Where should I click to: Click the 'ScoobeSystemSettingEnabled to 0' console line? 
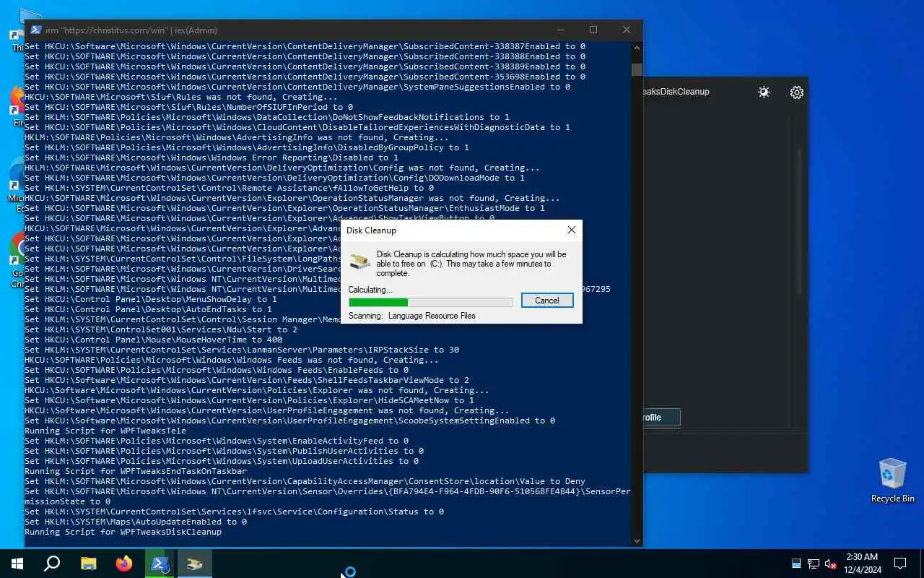point(289,420)
